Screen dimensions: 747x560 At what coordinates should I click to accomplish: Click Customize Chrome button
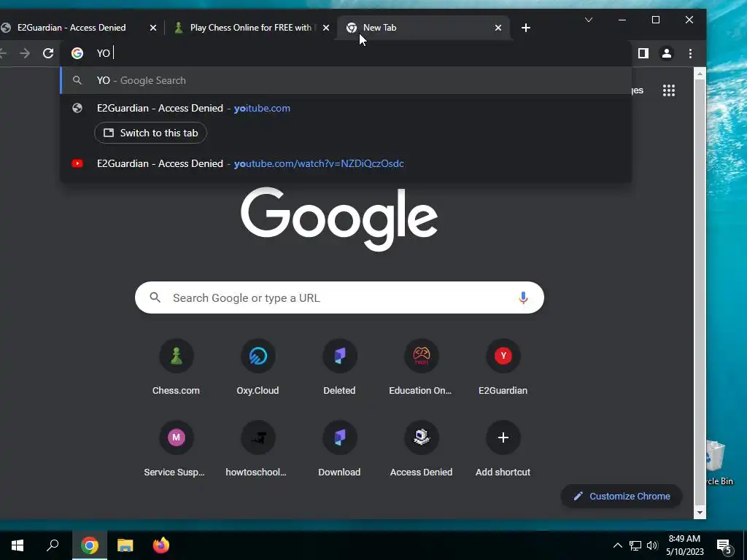click(622, 496)
